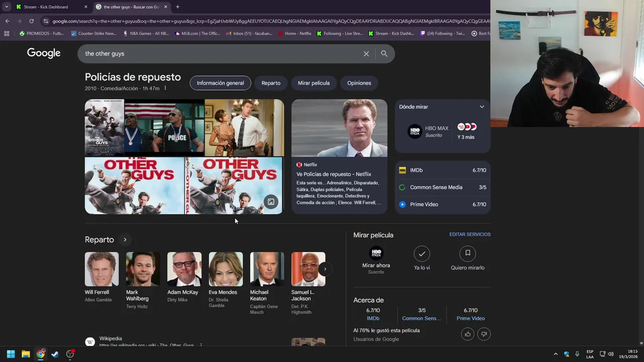Select the Información general tab

(x=220, y=83)
